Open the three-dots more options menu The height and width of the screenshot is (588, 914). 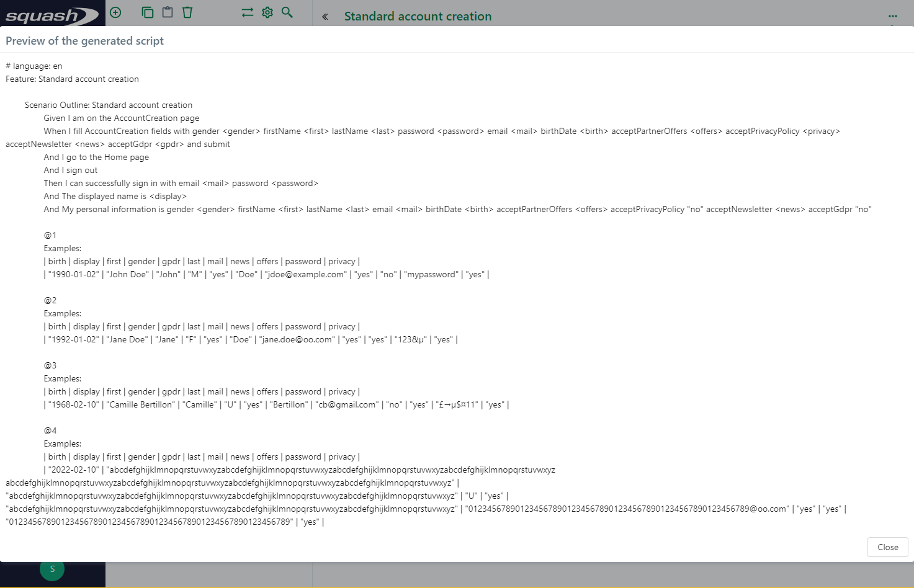pyautogui.click(x=893, y=16)
